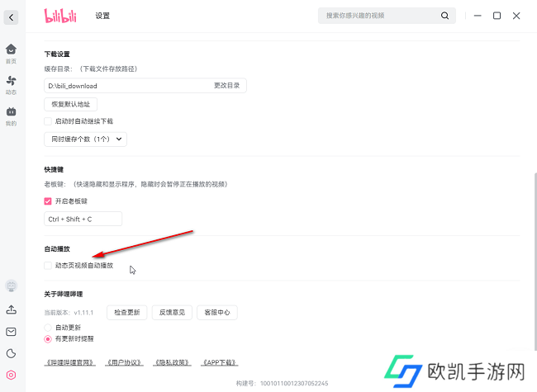Click the 反馈意见 button
The height and width of the screenshot is (392, 537).
pyautogui.click(x=172, y=312)
